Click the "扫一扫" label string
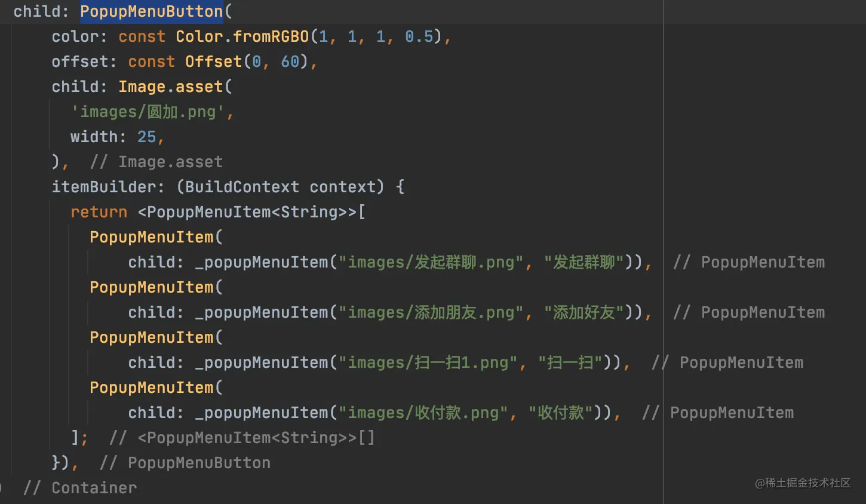Screen dimensions: 866x504 (570, 362)
